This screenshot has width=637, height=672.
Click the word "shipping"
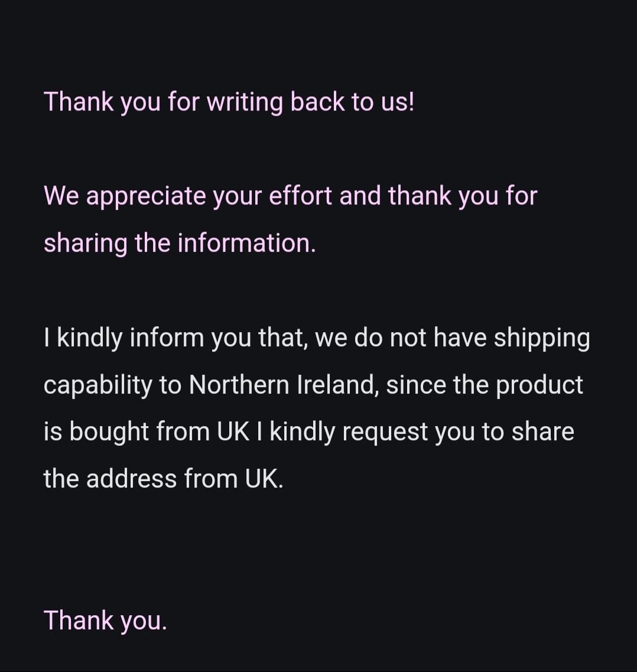(541, 338)
